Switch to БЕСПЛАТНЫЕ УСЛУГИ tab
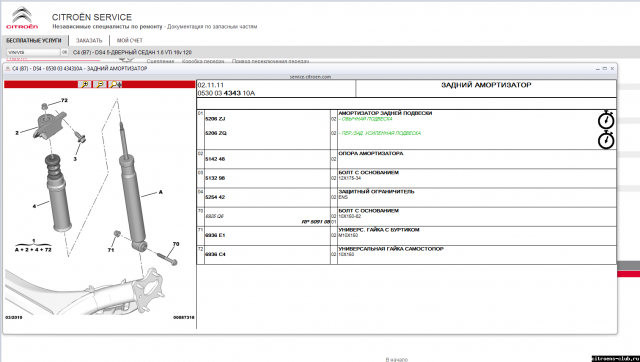640x362 pixels. pos(34,40)
